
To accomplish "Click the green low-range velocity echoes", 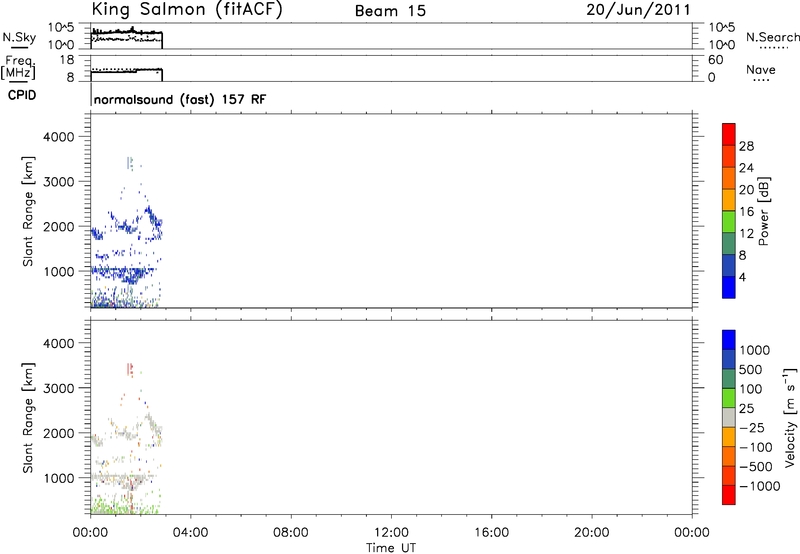I will pyautogui.click(x=125, y=505).
